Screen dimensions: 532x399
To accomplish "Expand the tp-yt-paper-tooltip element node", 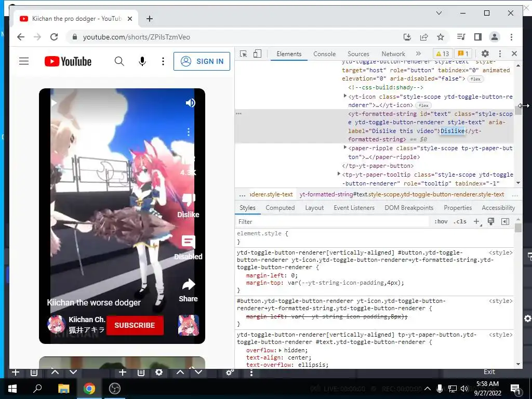I will [339, 174].
